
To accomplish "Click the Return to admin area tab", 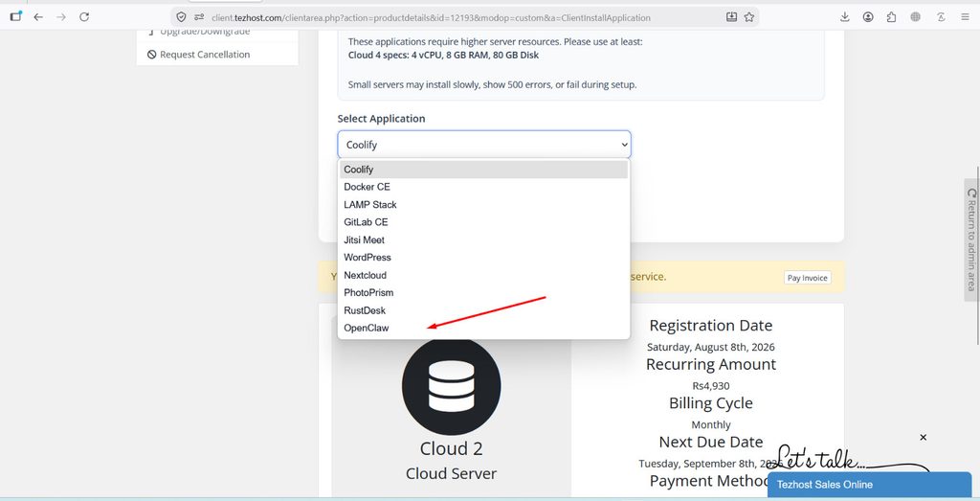I will click(970, 240).
